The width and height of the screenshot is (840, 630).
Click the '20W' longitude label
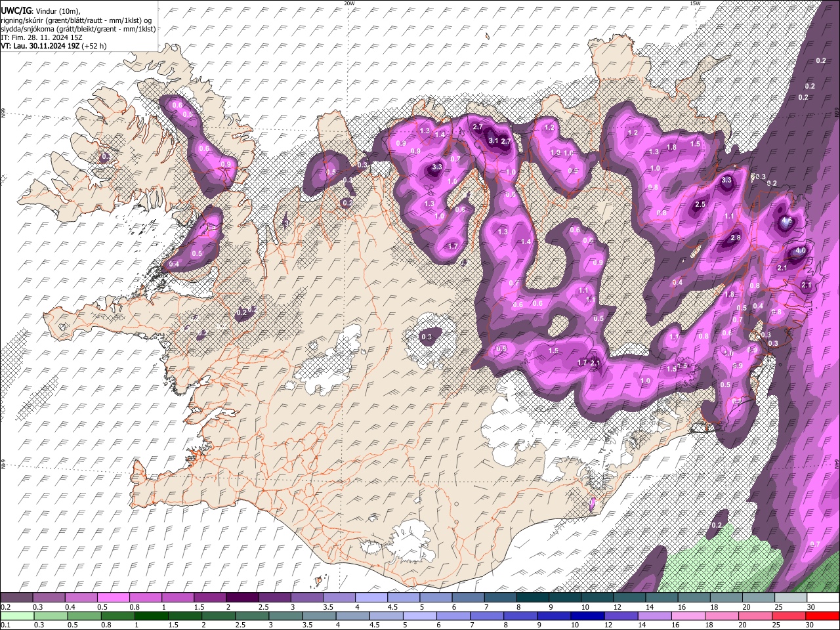[x=349, y=3]
